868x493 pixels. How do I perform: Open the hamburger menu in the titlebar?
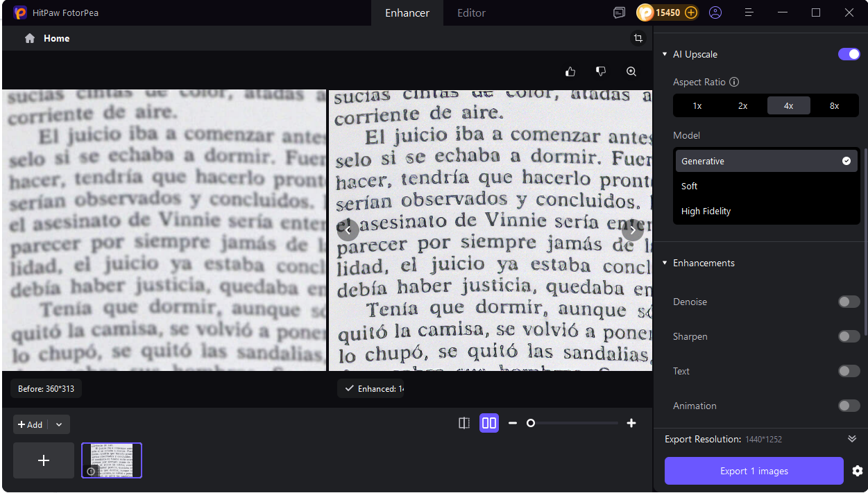749,12
